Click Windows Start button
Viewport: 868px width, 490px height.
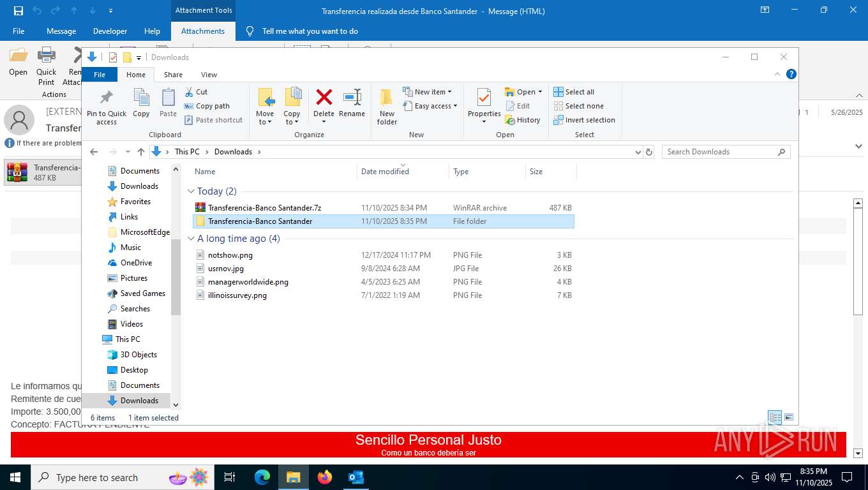click(15, 477)
